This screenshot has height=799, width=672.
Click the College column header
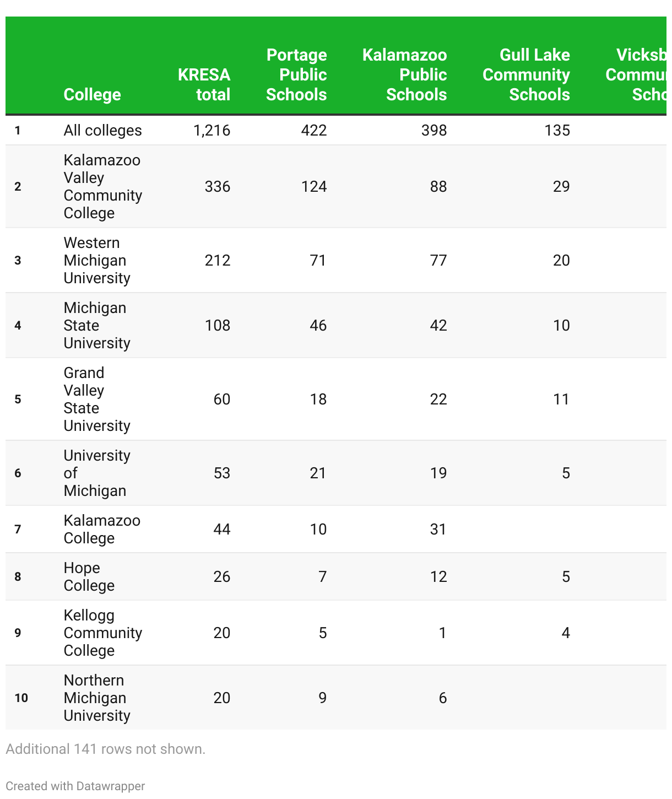92,95
